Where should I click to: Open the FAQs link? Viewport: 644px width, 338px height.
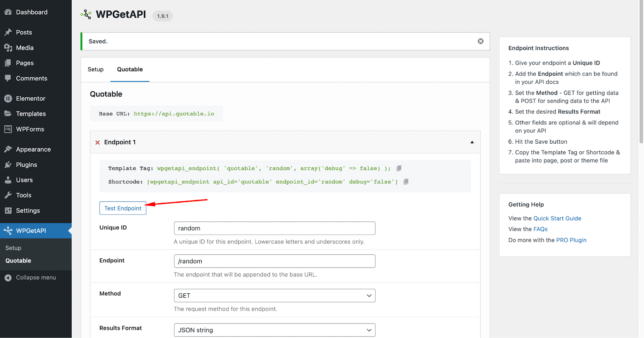click(x=541, y=229)
